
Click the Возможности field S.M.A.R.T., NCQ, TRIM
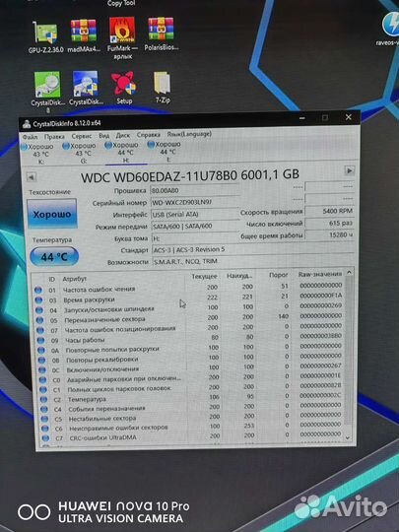point(253,262)
